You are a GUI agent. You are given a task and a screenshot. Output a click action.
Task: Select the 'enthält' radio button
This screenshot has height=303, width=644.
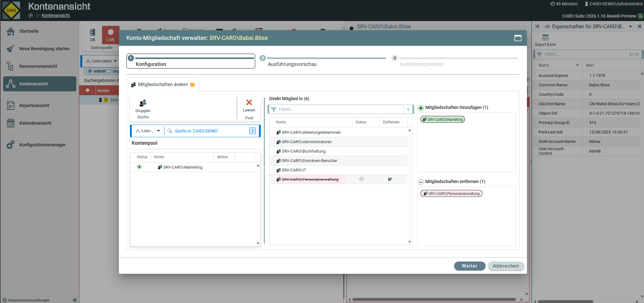[x=90, y=71]
